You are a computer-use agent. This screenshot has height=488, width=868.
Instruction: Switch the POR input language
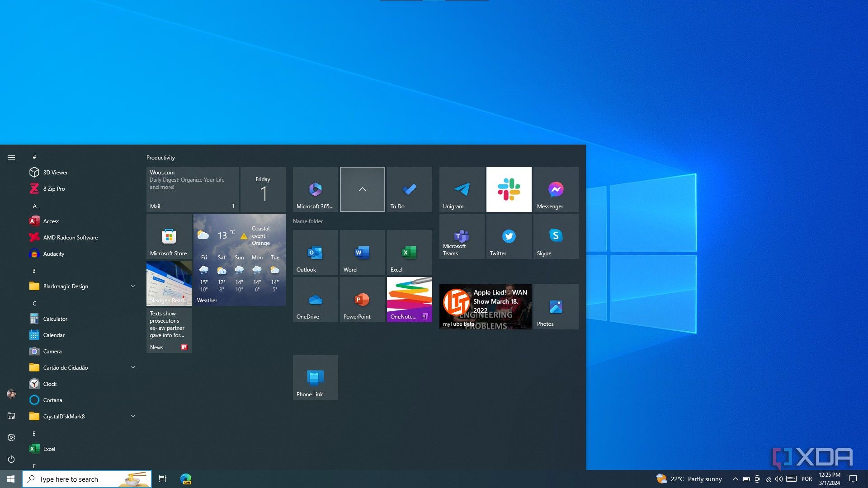pos(807,479)
